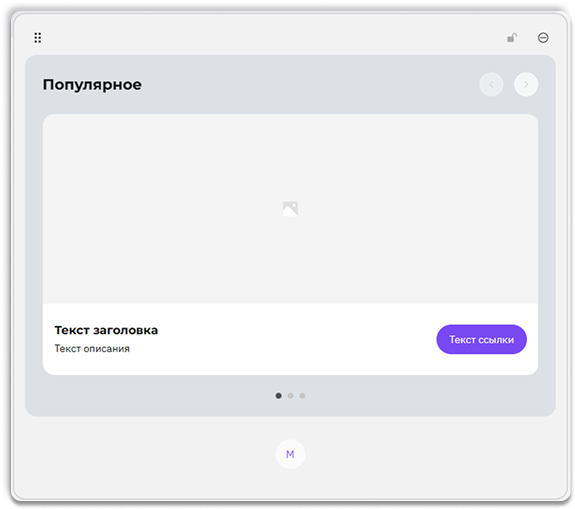Screen dimensions: 575x509
Task: Switch to the second pagination dot
Action: [290, 395]
